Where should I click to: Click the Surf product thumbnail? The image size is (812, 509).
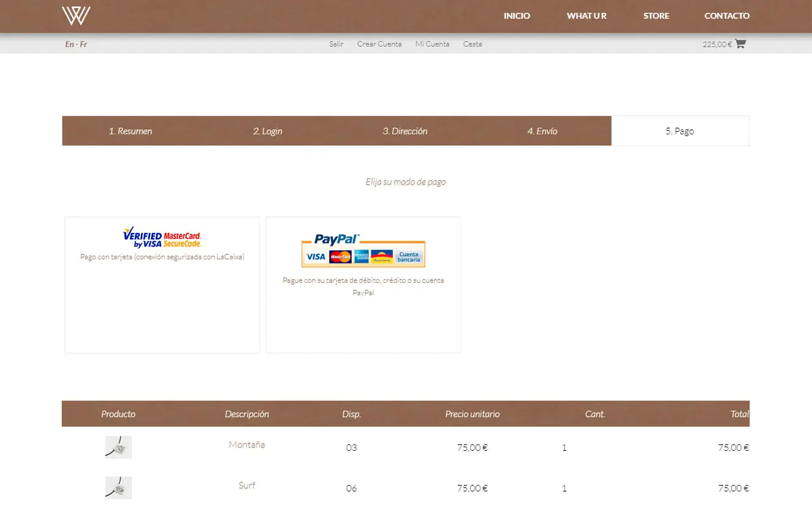(x=118, y=488)
